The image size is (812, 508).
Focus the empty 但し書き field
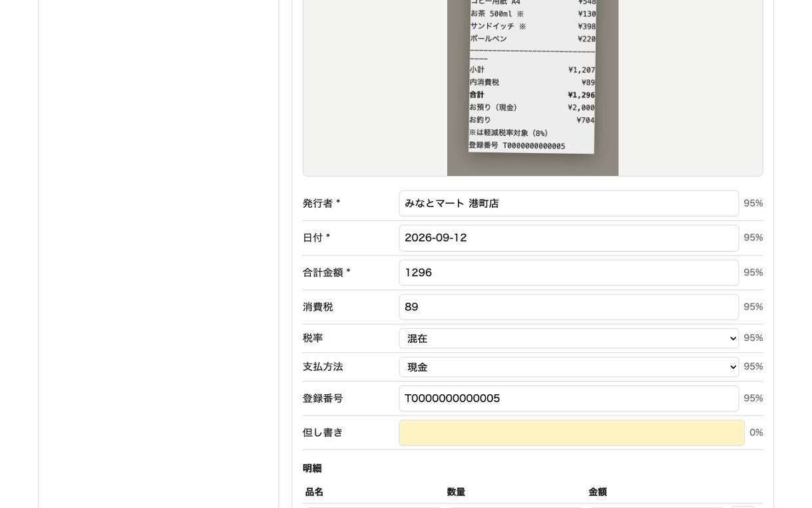click(572, 433)
